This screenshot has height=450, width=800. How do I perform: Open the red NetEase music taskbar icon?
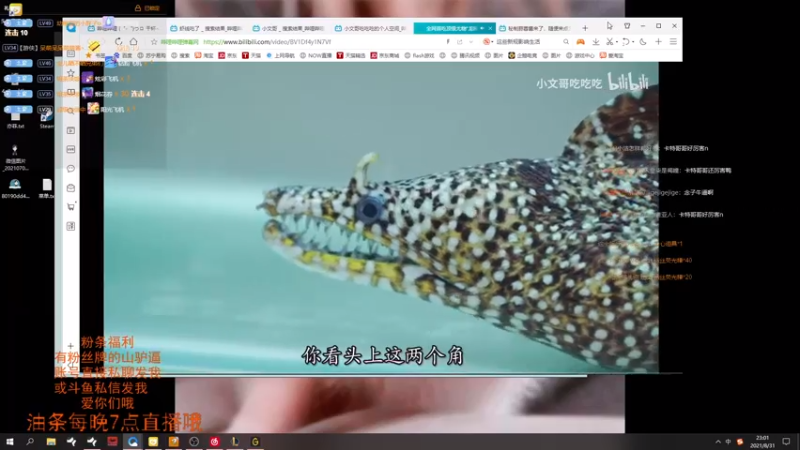pos(214,441)
